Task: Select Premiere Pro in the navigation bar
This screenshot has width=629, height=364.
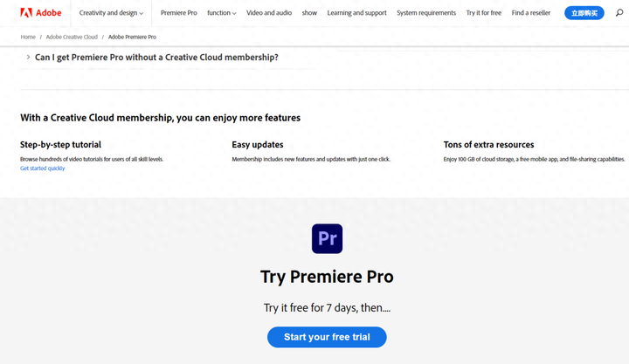Action: 178,13
